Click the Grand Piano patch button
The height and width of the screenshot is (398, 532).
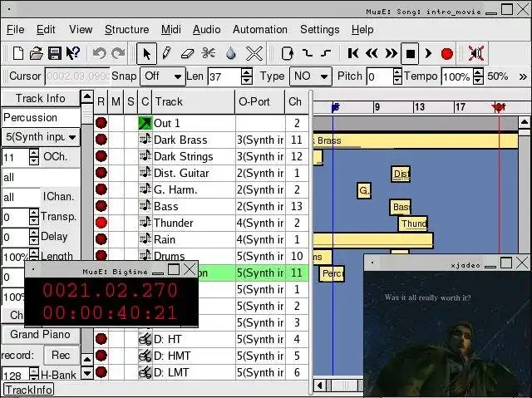point(41,335)
